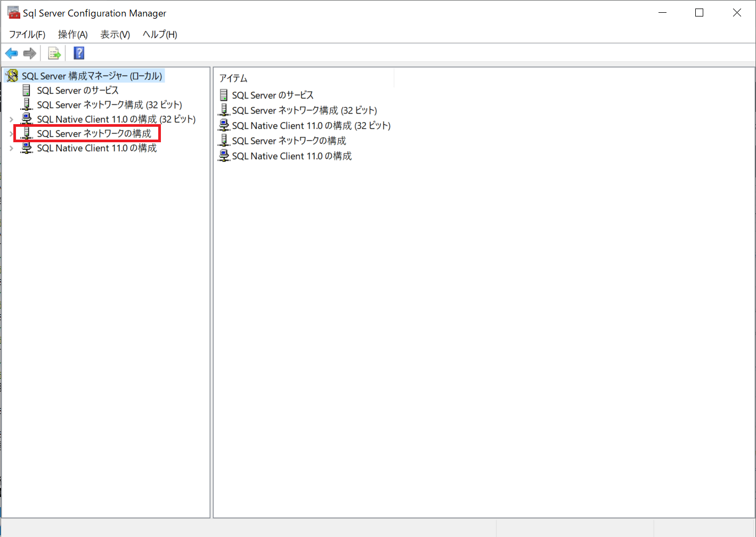Click the right-pane icon for SQL Native Client 11.0 の構成
This screenshot has width=756, height=537.
(224, 156)
